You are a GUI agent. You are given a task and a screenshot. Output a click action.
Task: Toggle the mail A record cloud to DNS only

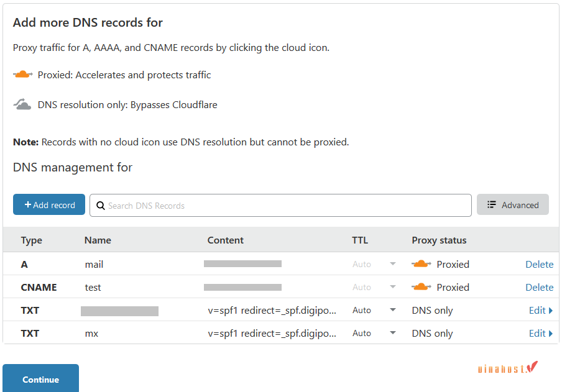(x=421, y=263)
